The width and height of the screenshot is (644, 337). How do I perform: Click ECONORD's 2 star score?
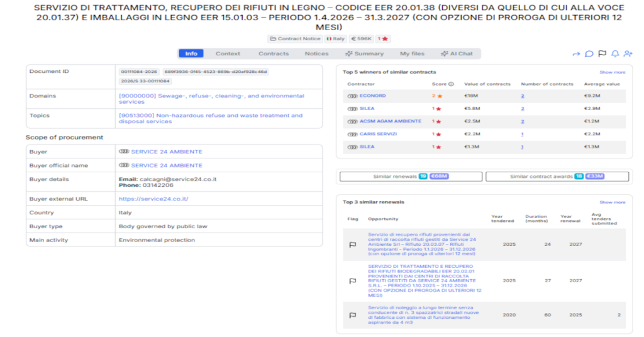click(x=437, y=96)
